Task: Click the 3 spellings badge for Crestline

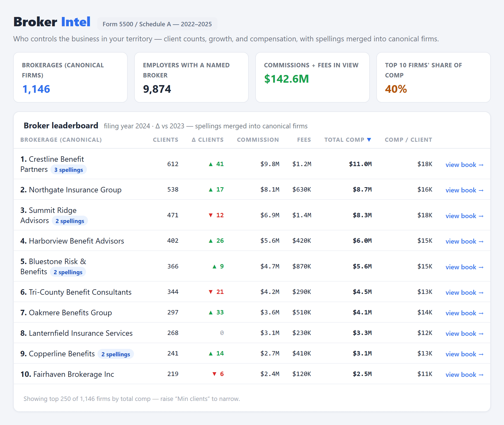Action: click(68, 170)
